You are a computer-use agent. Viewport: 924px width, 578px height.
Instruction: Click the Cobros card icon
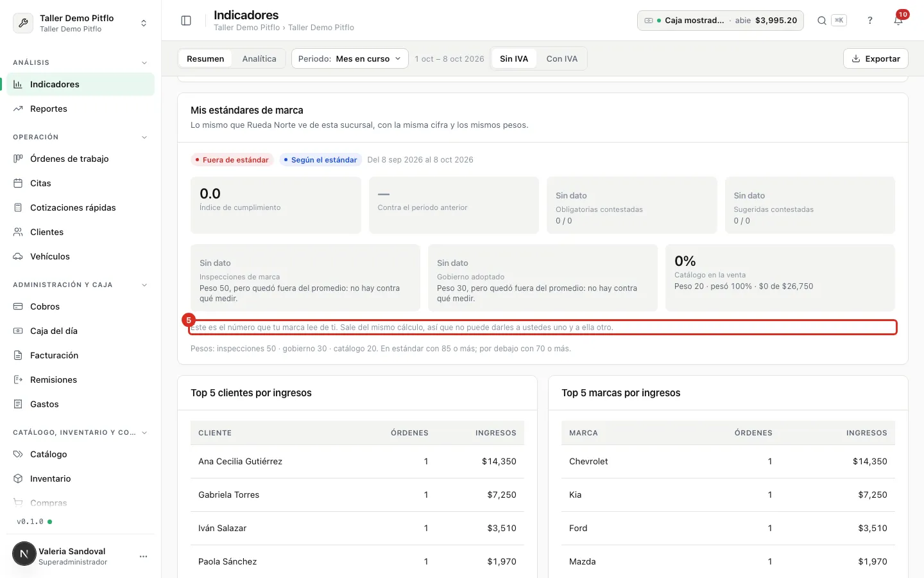pyautogui.click(x=18, y=306)
